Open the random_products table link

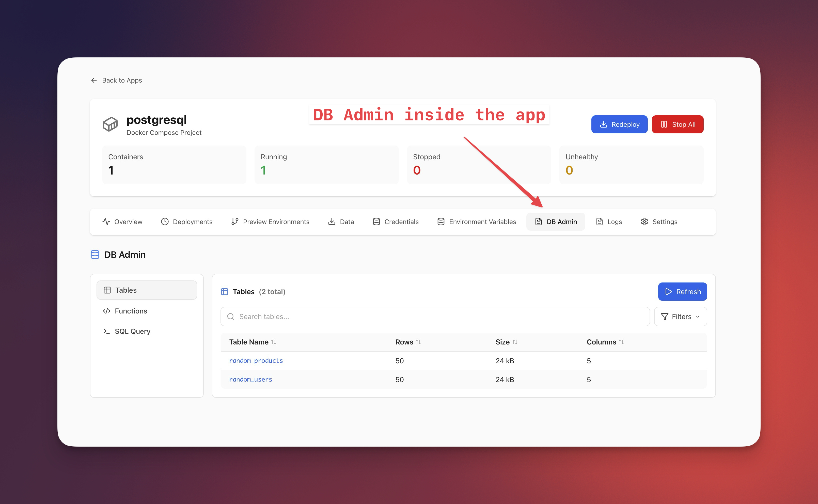(x=256, y=361)
